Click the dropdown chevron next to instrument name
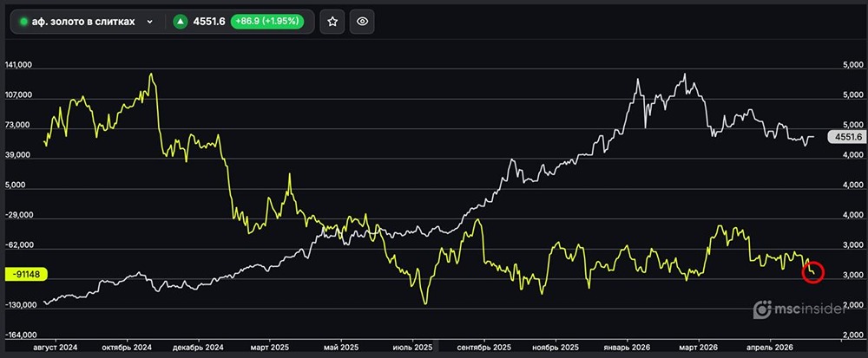The width and height of the screenshot is (868, 358). (149, 22)
